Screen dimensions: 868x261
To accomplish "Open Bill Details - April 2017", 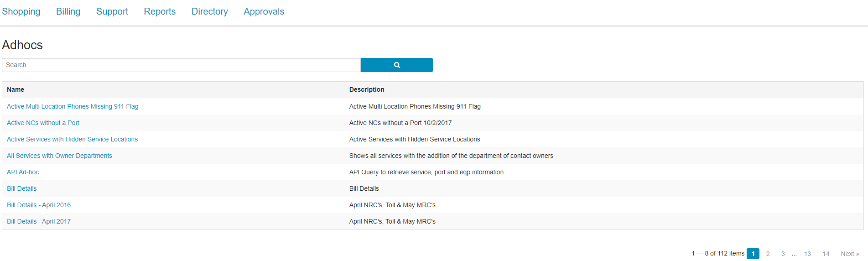I will [x=39, y=221].
